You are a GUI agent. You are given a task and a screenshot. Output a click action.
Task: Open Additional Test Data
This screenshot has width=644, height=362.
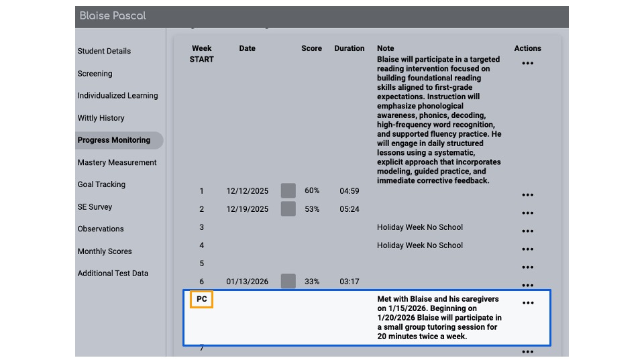(x=113, y=274)
